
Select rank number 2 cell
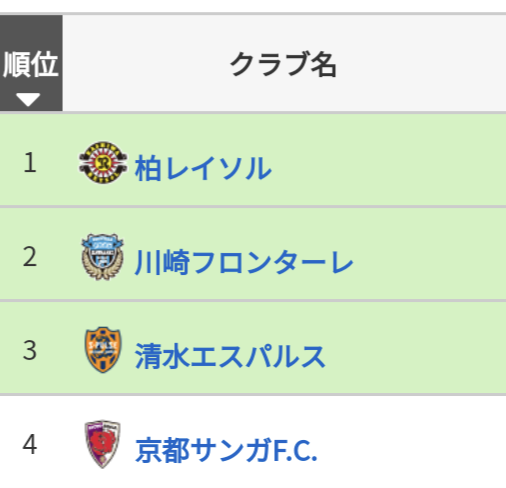tap(30, 256)
